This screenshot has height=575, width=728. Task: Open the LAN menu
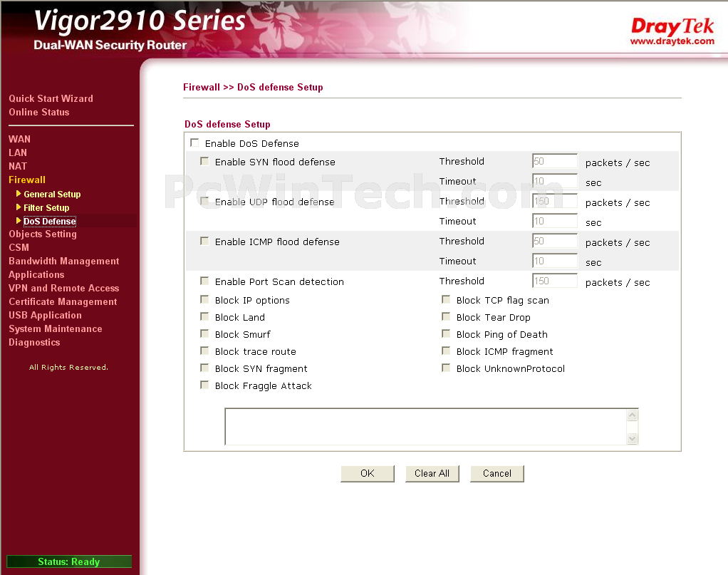pyautogui.click(x=18, y=152)
